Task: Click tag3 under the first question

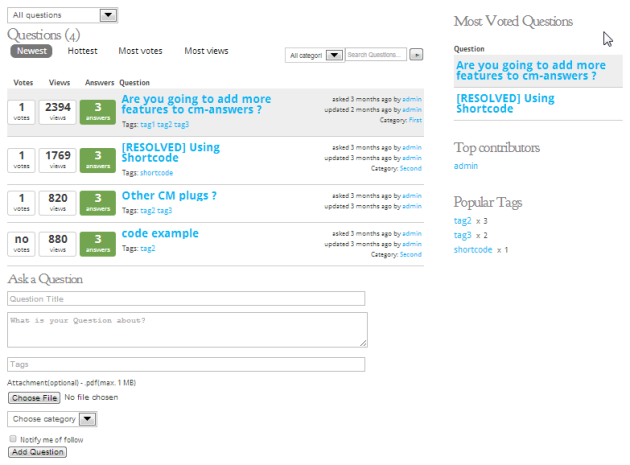Action: tap(181, 125)
